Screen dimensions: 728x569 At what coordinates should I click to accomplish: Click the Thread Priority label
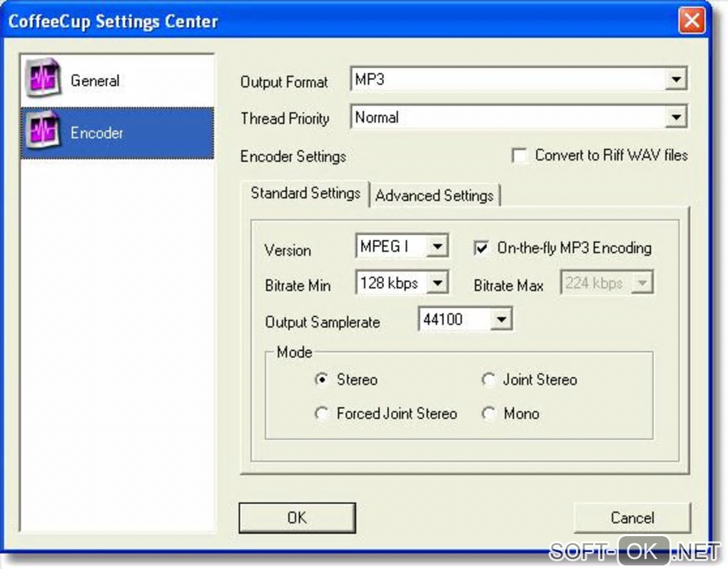click(285, 119)
